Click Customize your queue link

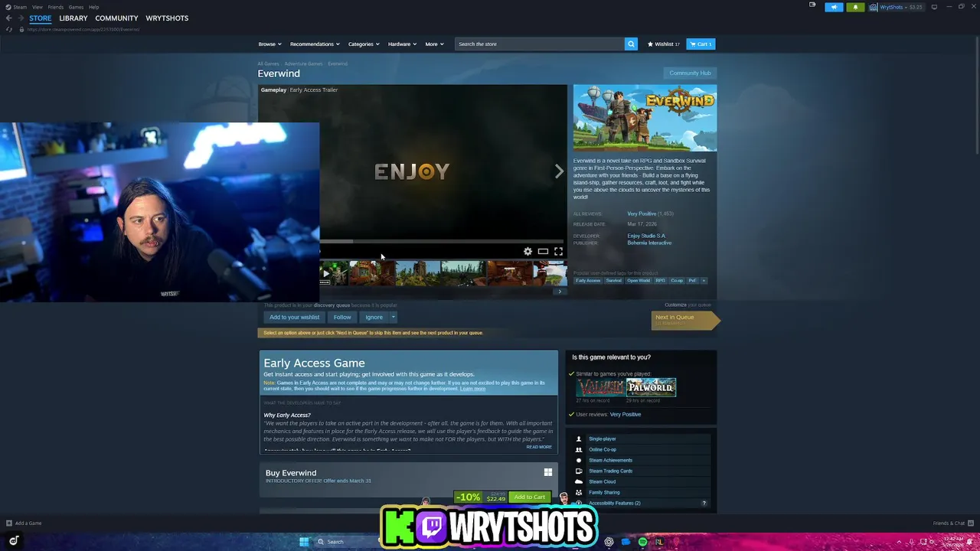coord(688,305)
